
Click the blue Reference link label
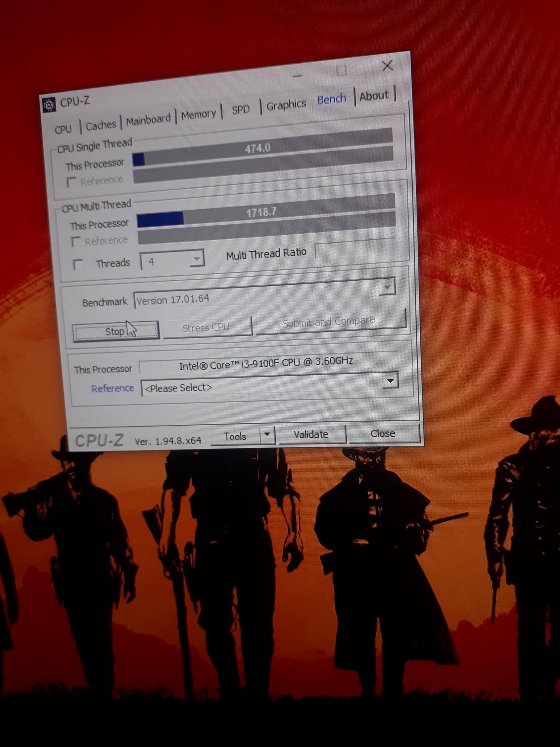click(x=113, y=388)
